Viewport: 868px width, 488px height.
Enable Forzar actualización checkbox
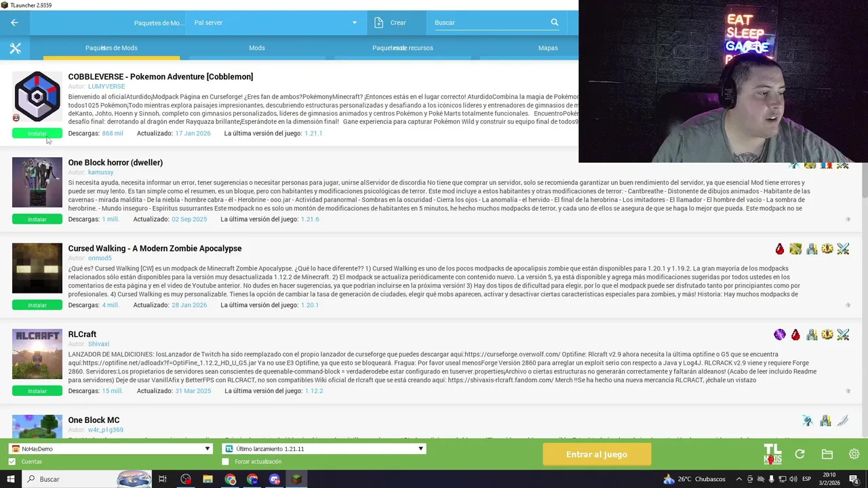[x=226, y=462]
